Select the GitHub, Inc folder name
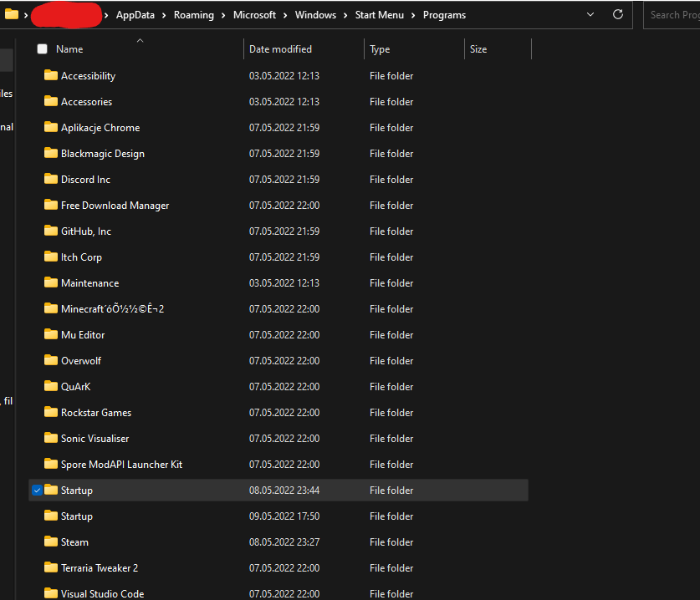700x600 pixels. pyautogui.click(x=85, y=231)
